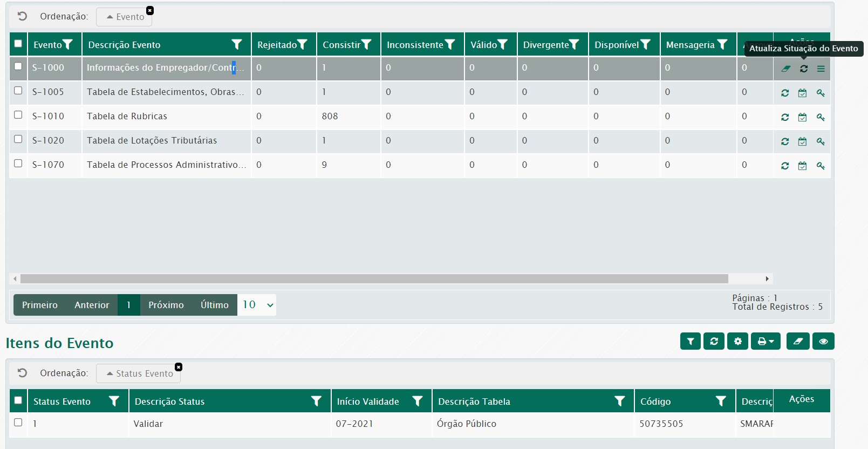Select the checkbox for the Validar item row
This screenshot has height=449, width=868.
(18, 423)
